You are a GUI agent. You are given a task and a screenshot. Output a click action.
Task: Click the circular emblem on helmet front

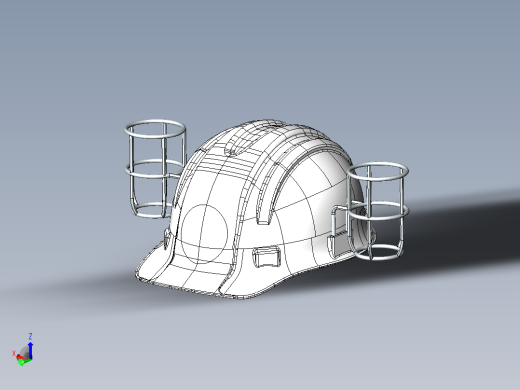pos(204,234)
